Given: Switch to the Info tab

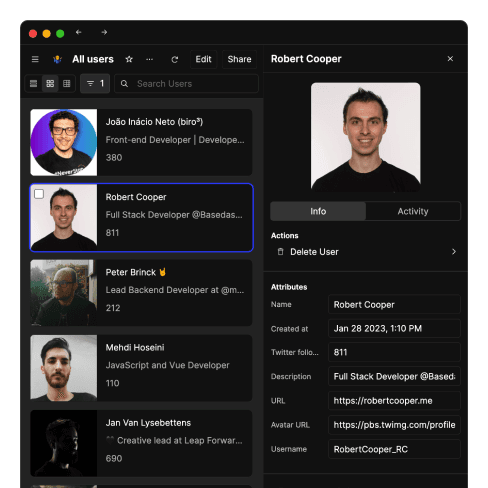Looking at the screenshot, I should pyautogui.click(x=318, y=211).
